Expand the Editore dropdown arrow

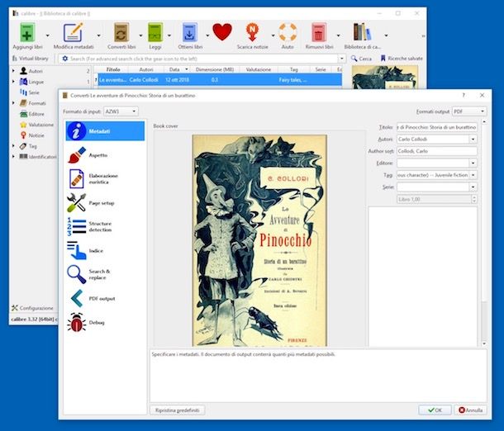tap(473, 163)
